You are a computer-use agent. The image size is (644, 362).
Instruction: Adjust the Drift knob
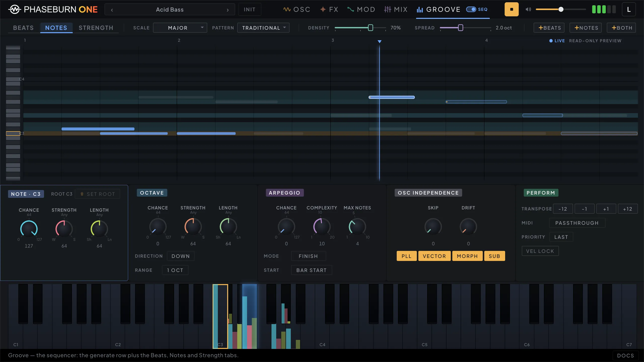[x=468, y=226]
